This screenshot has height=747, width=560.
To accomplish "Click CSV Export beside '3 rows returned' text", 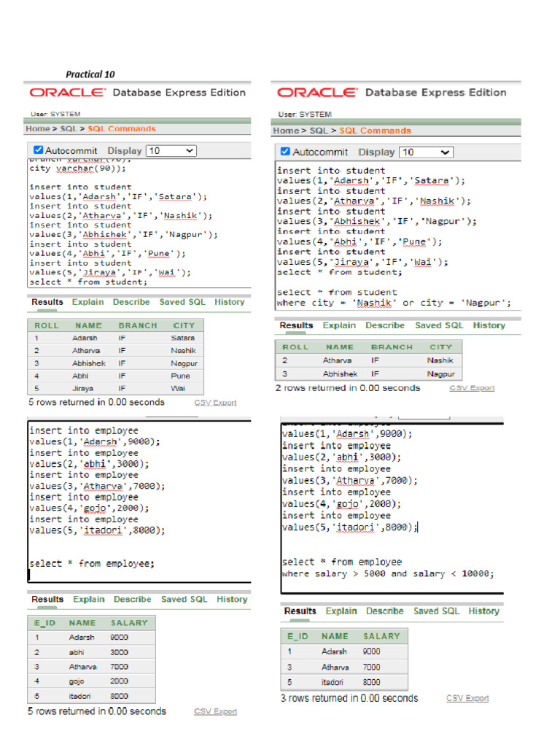I will [467, 699].
